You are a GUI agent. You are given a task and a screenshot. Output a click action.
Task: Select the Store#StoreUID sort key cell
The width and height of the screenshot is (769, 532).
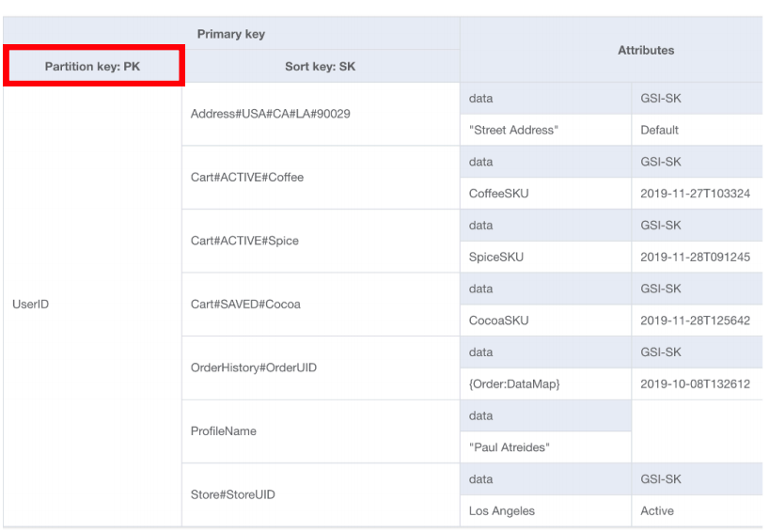pyautogui.click(x=233, y=494)
